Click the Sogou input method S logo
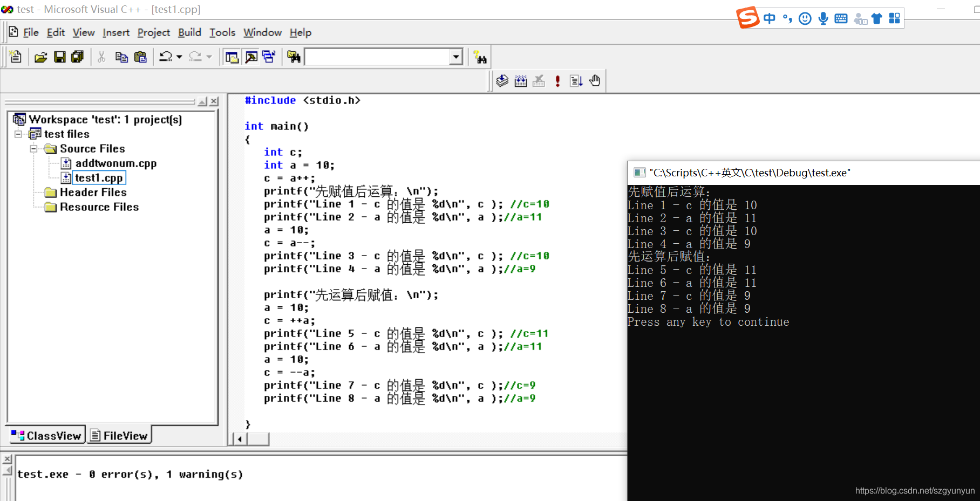 748,18
